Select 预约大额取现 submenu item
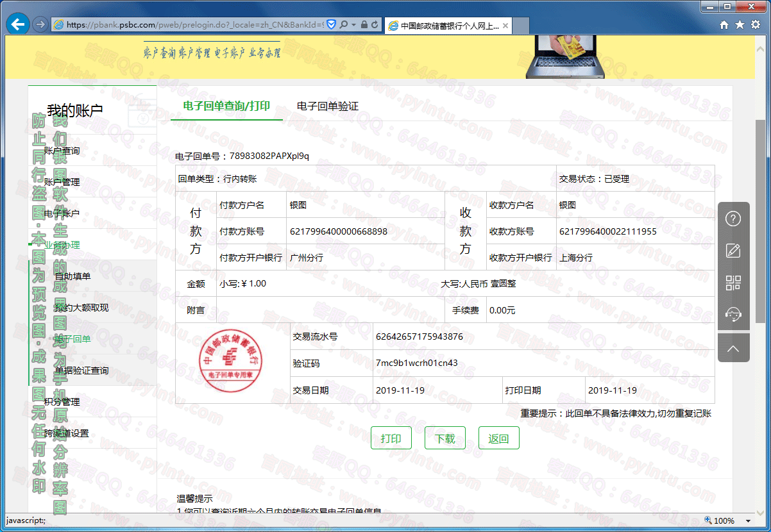 point(81,308)
